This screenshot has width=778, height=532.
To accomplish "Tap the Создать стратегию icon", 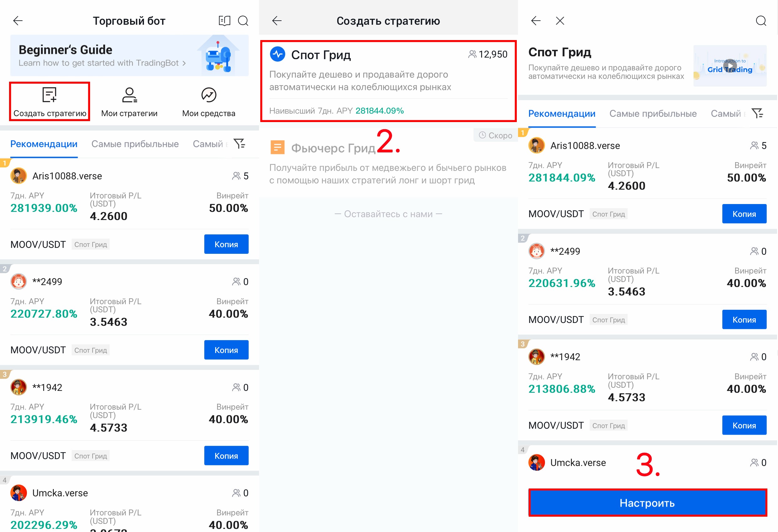I will click(x=49, y=95).
